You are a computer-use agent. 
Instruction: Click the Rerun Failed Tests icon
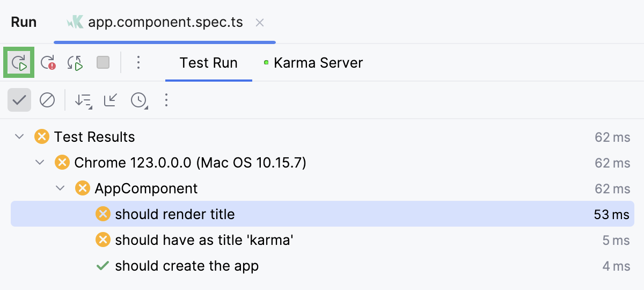click(x=48, y=63)
